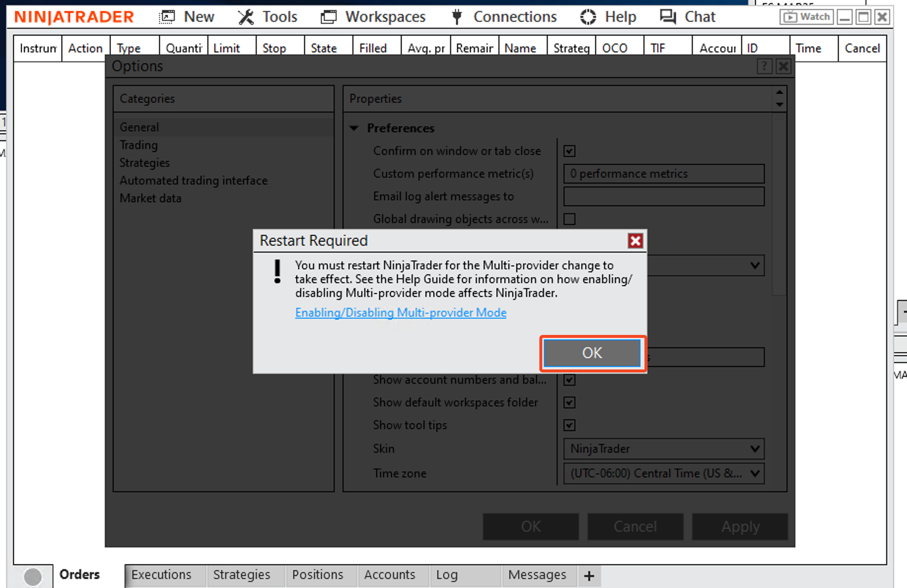
Task: Click the Watch video button
Action: [x=806, y=17]
